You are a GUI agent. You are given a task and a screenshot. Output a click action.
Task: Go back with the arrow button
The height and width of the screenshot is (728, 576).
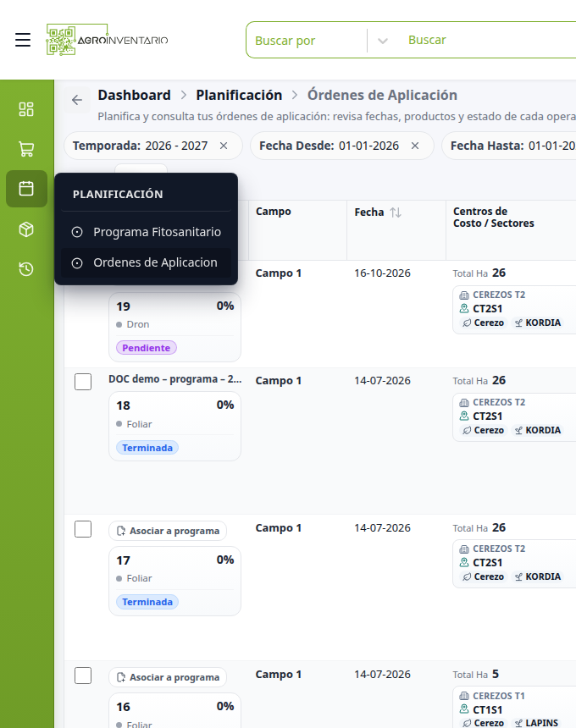(77, 100)
